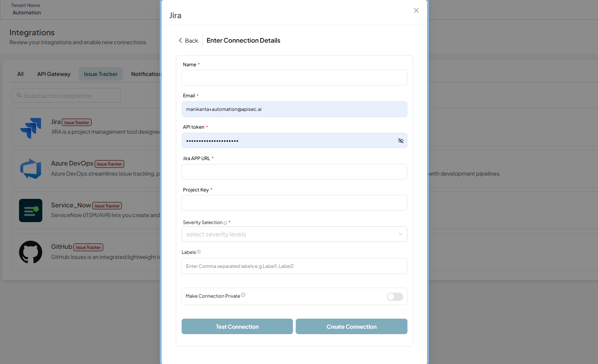Screen dimensions: 598x364
Task: Click the Jira logo icon
Action: [x=31, y=128]
